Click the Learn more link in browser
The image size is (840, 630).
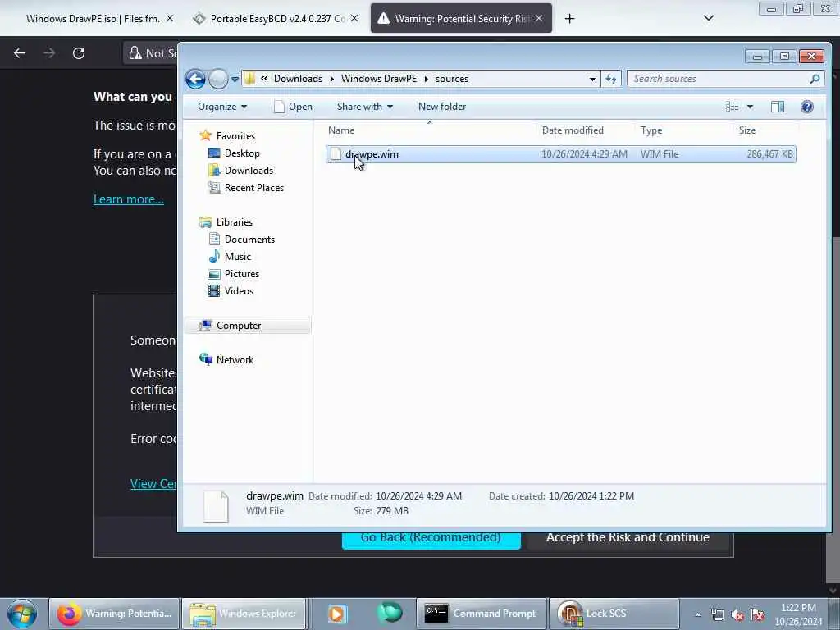[x=129, y=199]
